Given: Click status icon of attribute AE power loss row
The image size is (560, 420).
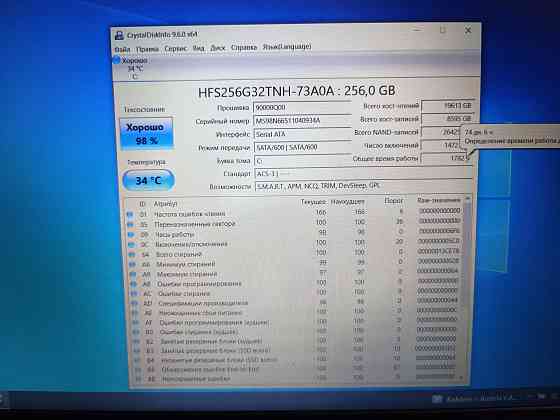Looking at the screenshot, I should 135,313.
